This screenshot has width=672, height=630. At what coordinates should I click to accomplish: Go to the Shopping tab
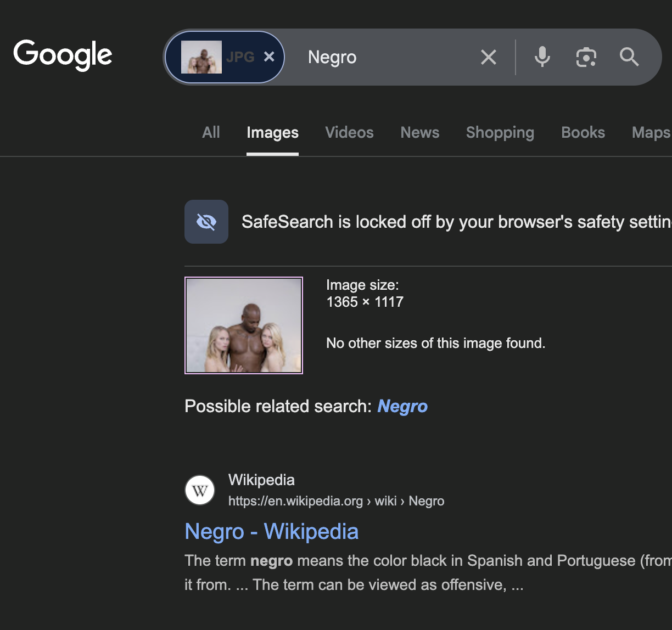(500, 132)
